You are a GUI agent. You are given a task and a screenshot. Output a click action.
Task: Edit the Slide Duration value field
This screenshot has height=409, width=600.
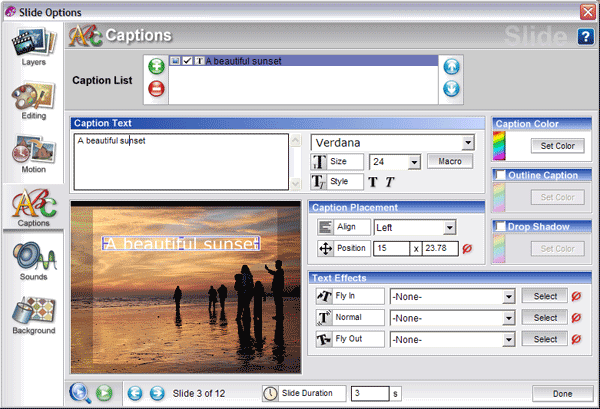coord(370,393)
